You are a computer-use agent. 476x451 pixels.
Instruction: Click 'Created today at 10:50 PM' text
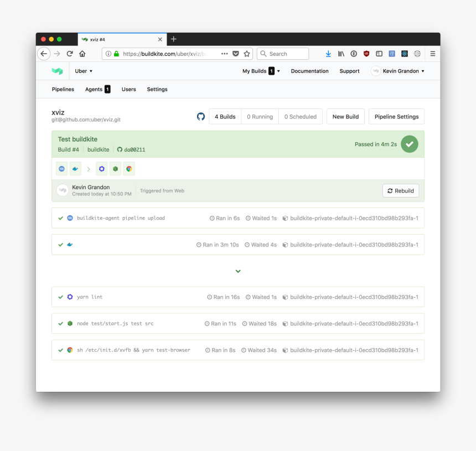click(x=102, y=194)
